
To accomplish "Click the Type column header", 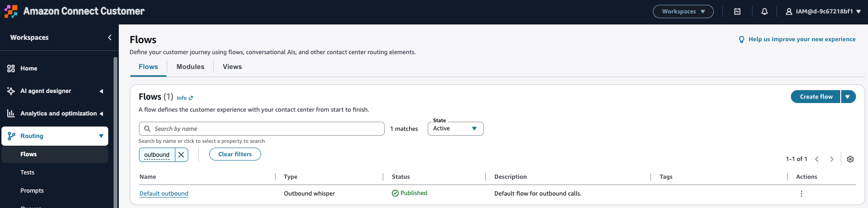I will [x=291, y=177].
